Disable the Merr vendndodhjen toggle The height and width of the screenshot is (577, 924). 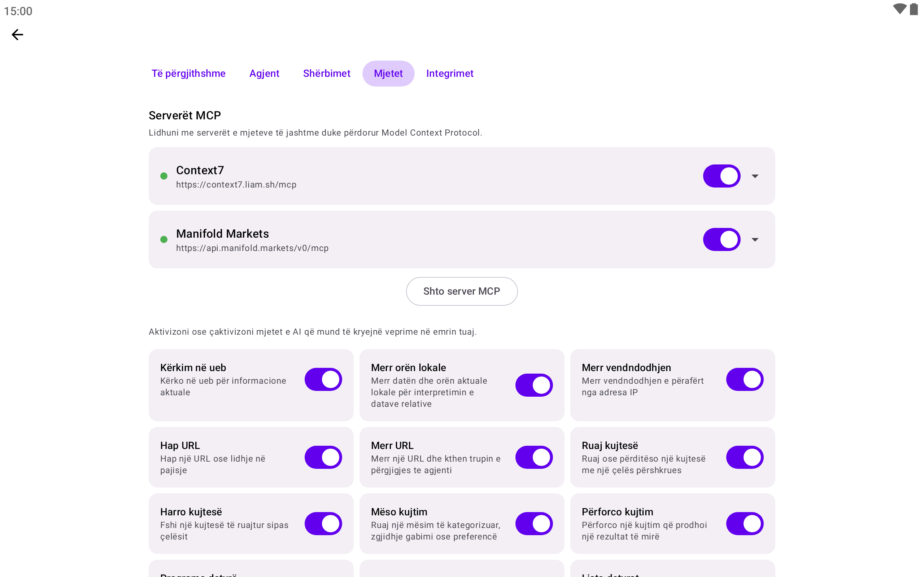point(745,379)
